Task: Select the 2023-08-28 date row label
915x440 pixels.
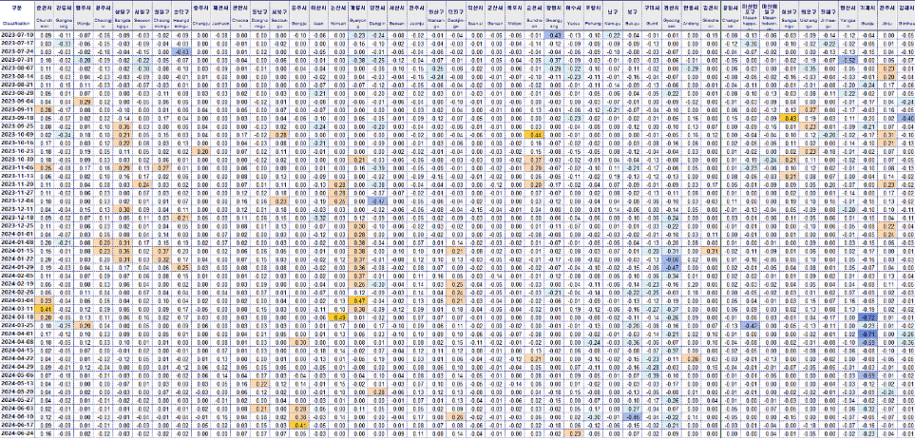Action: (x=17, y=93)
